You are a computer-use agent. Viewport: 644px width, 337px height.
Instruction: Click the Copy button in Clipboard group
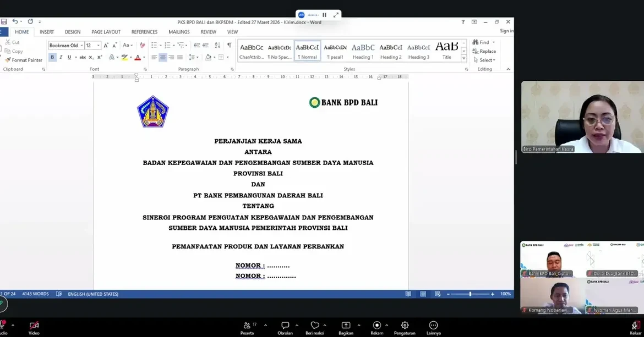pos(14,51)
